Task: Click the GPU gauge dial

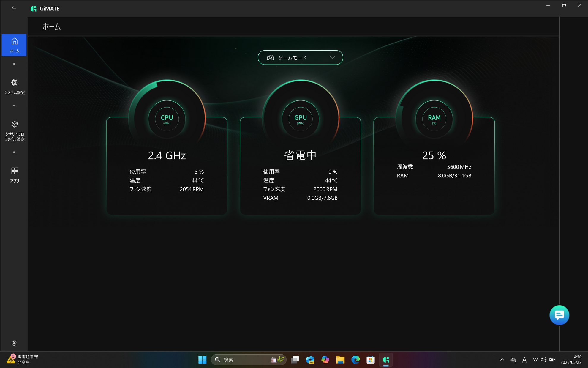Action: point(300,119)
